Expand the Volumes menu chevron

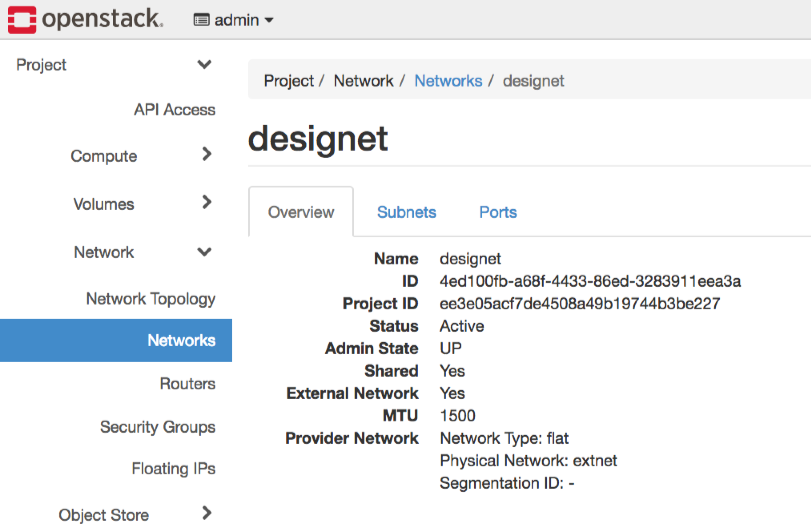(206, 203)
